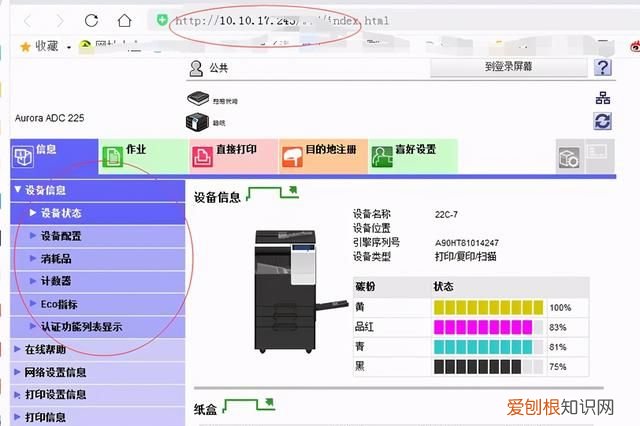Click the green icon beside 纸盒 heading
The width and height of the screenshot is (640, 426).
pyautogui.click(x=249, y=405)
